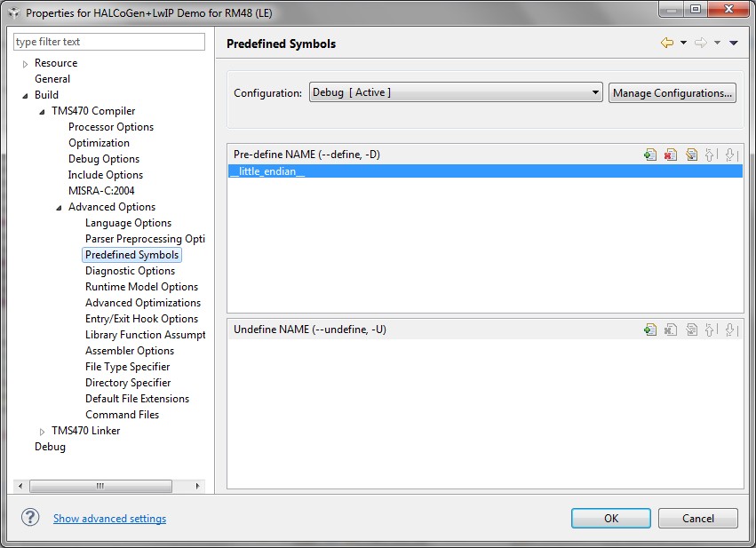Open Diagnostic Options
The width and height of the screenshot is (756, 548).
coord(130,270)
